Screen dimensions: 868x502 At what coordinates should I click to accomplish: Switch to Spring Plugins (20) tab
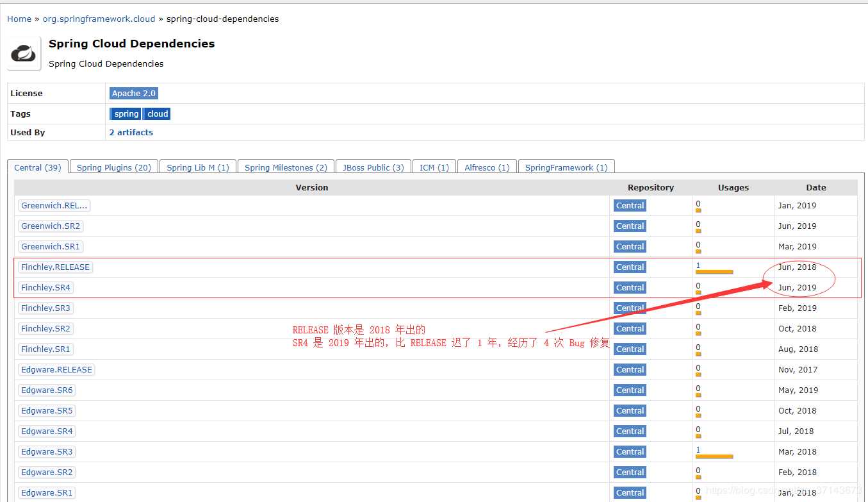[113, 167]
